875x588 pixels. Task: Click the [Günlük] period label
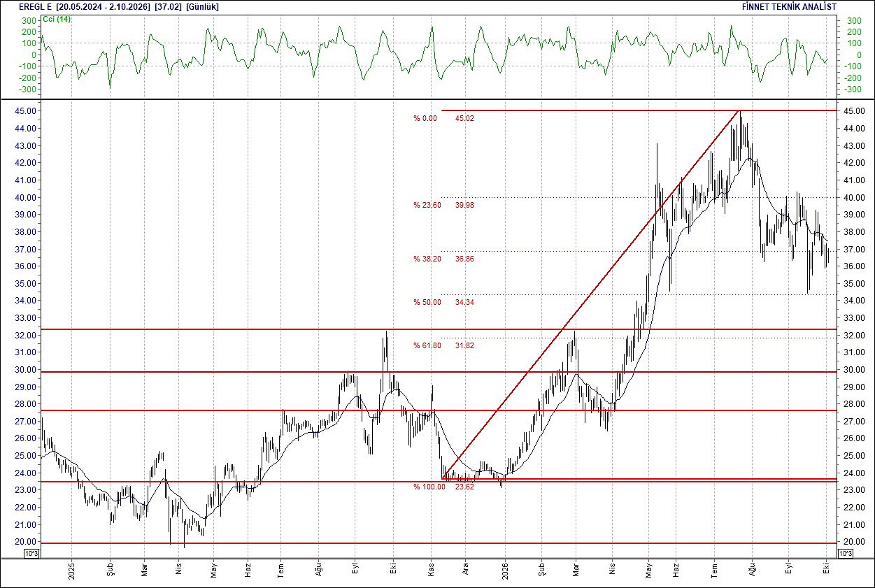coord(203,6)
